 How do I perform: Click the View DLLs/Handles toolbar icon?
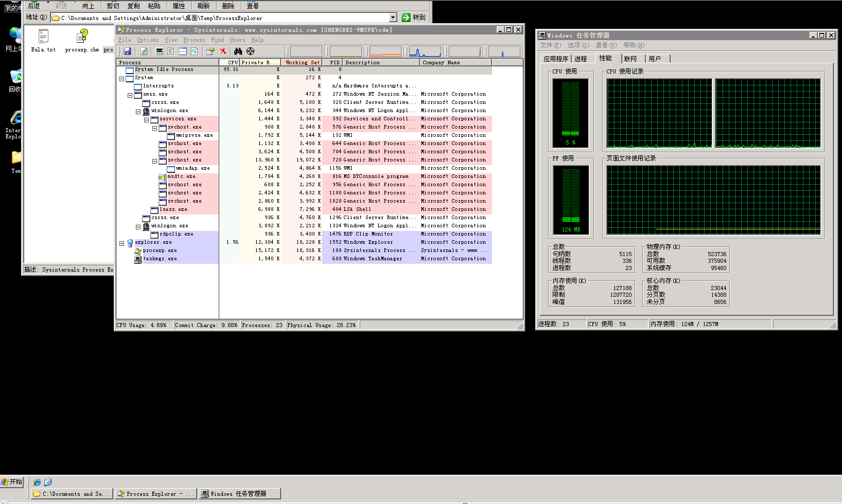[194, 51]
